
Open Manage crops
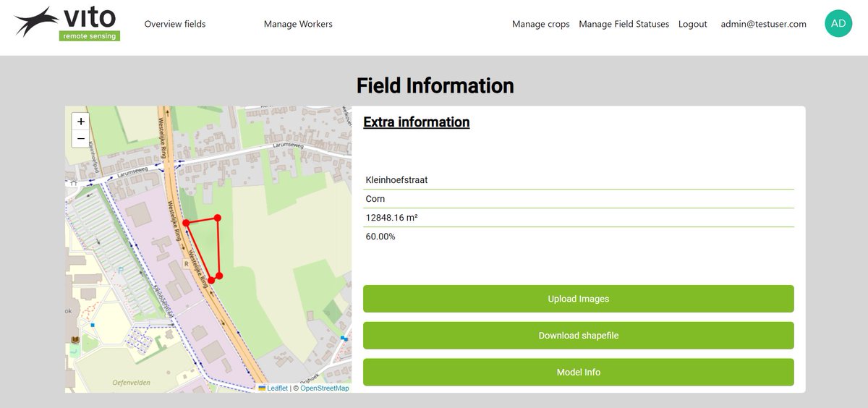pyautogui.click(x=541, y=24)
